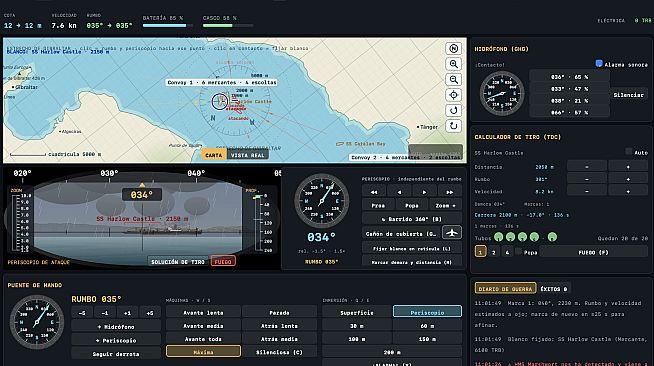Enable Silenciosa (C) running
The image size is (654, 366).
(279, 352)
